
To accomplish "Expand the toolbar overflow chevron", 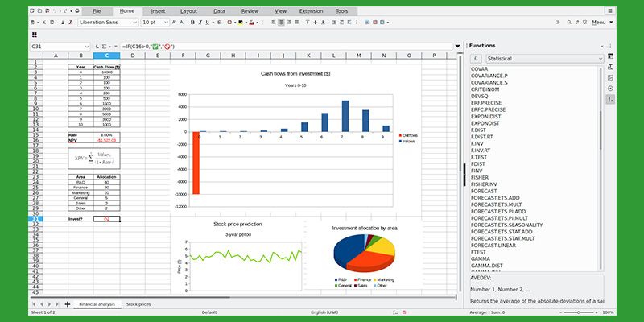I will (558, 23).
